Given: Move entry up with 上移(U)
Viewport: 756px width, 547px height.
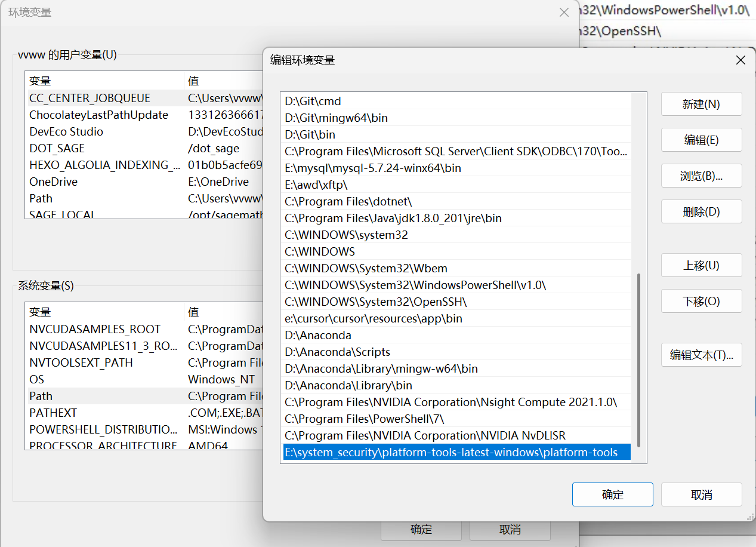Looking at the screenshot, I should (x=701, y=266).
